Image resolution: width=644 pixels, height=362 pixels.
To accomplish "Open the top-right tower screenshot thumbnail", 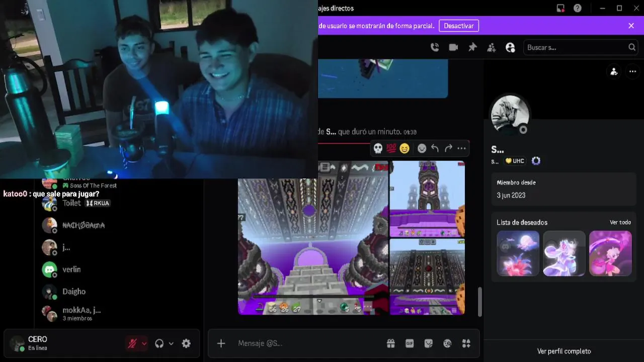I will (x=427, y=199).
